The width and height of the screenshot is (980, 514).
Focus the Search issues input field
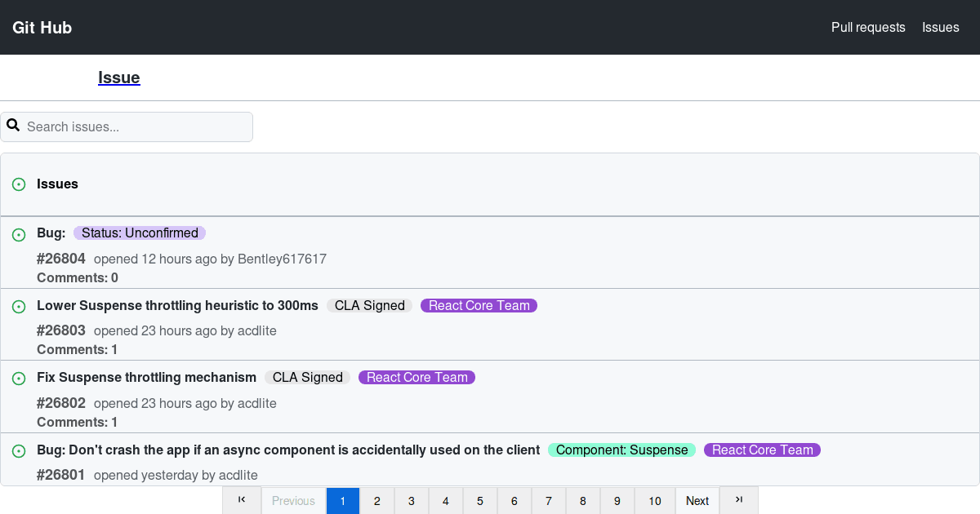(127, 126)
